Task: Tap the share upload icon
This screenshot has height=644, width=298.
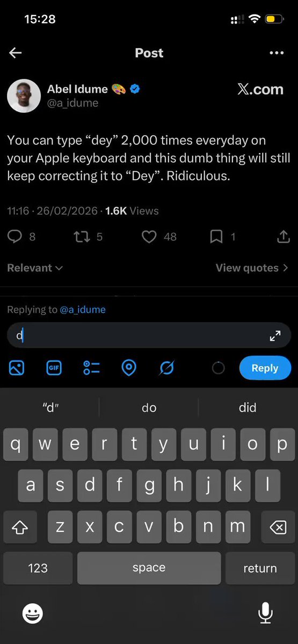Action: coord(283,237)
